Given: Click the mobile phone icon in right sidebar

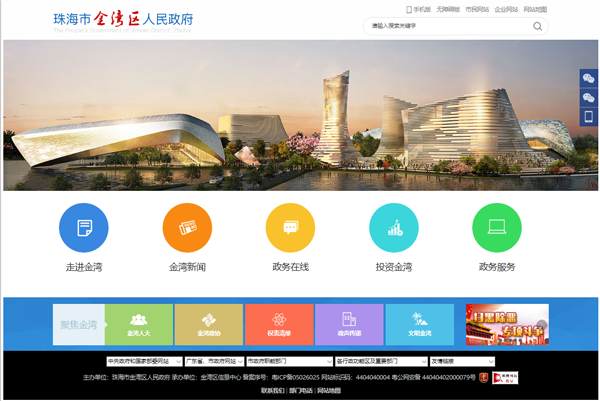Looking at the screenshot, I should point(589,117).
